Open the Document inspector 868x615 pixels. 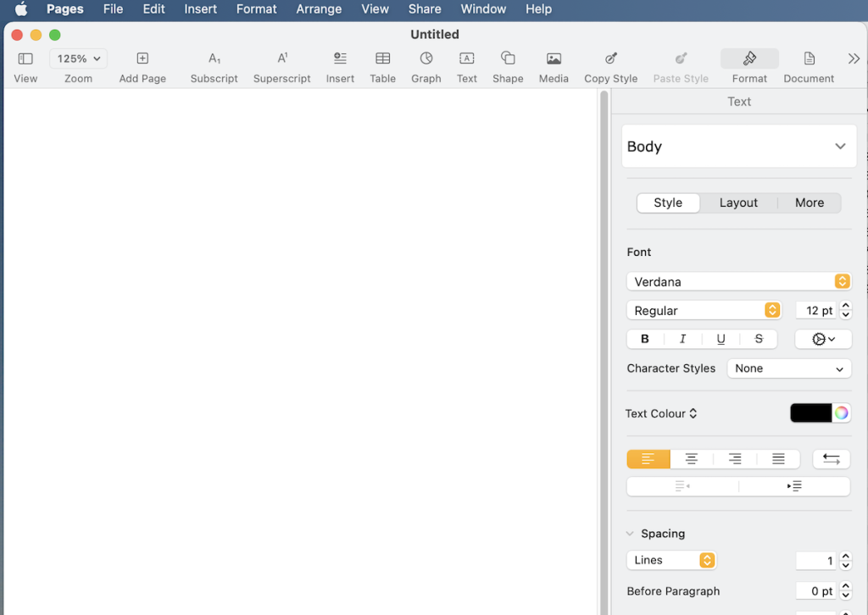point(809,58)
